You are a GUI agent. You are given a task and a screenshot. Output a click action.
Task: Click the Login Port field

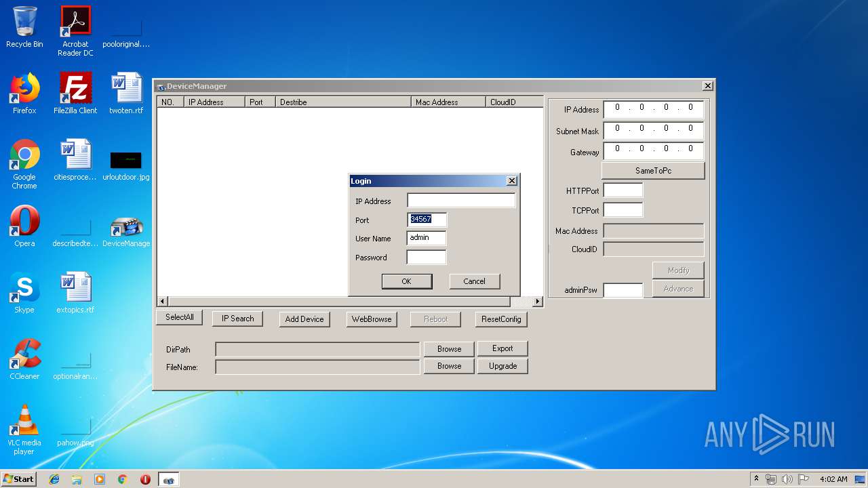click(427, 219)
